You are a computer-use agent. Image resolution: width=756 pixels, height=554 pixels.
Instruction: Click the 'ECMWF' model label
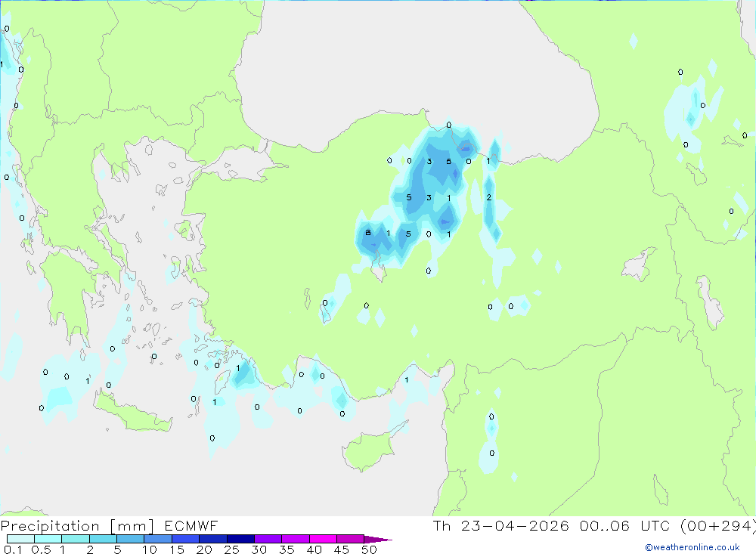(191, 526)
